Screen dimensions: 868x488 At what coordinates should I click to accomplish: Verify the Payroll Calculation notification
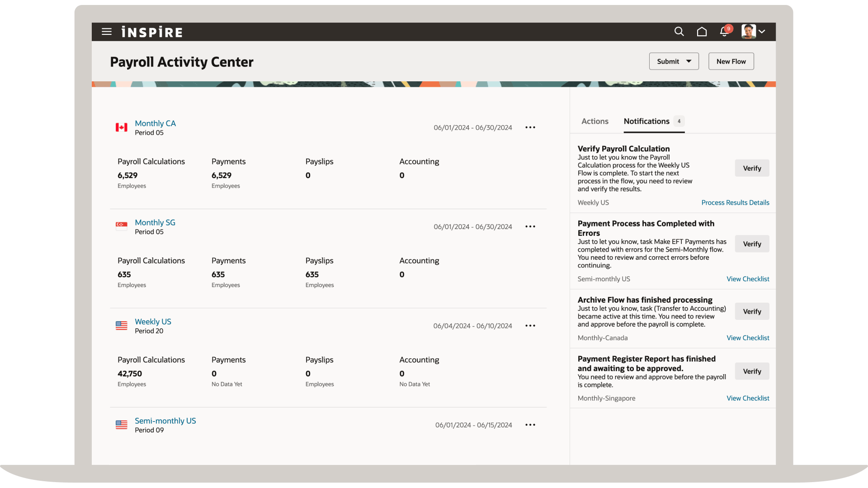point(752,168)
